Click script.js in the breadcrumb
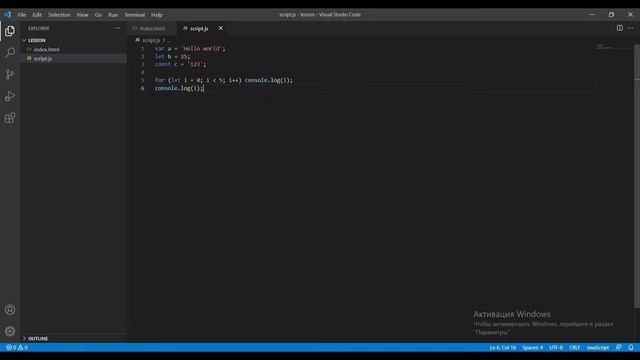640x360 pixels. pos(151,40)
